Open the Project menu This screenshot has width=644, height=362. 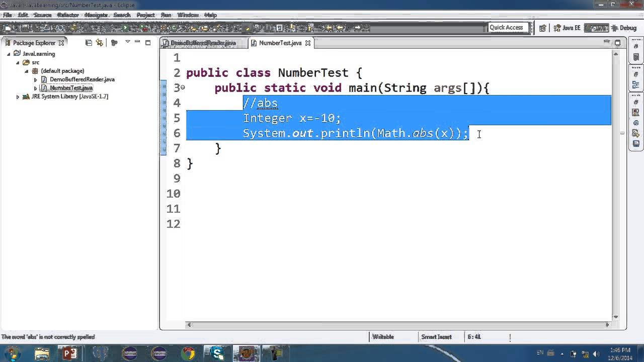[146, 15]
